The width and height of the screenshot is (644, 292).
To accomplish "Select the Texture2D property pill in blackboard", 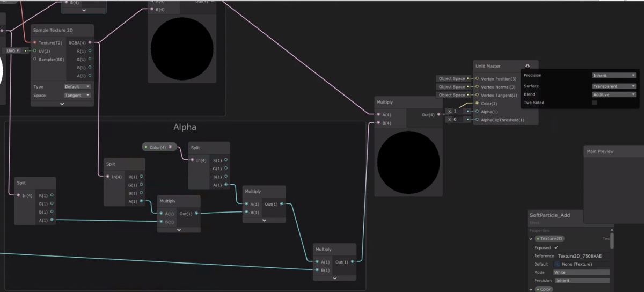I will point(550,239).
